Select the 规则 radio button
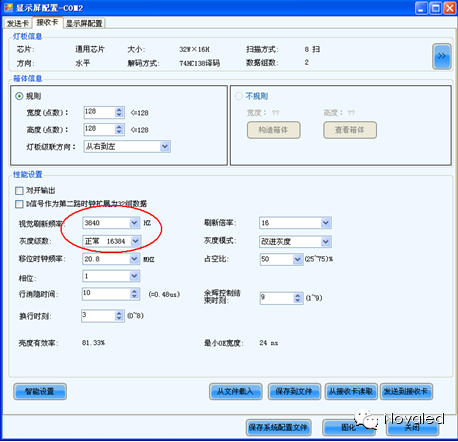The width and height of the screenshot is (458, 442). tap(19, 96)
